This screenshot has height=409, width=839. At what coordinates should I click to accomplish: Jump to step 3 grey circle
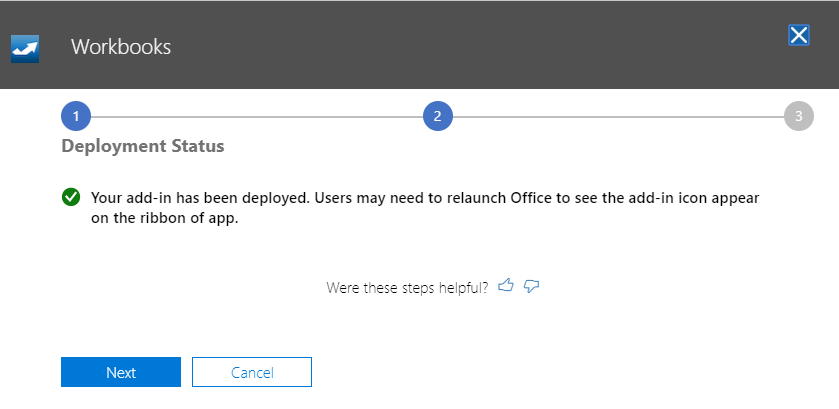(x=799, y=116)
